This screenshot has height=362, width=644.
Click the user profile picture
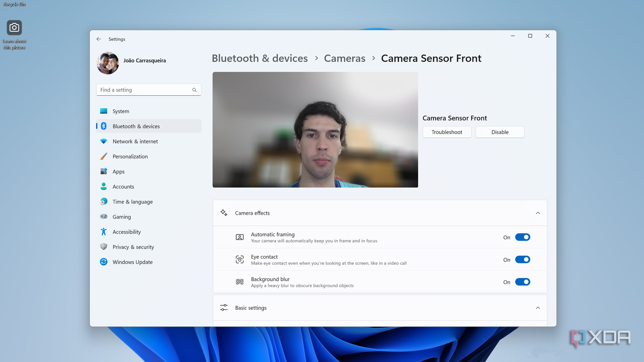coord(108,63)
